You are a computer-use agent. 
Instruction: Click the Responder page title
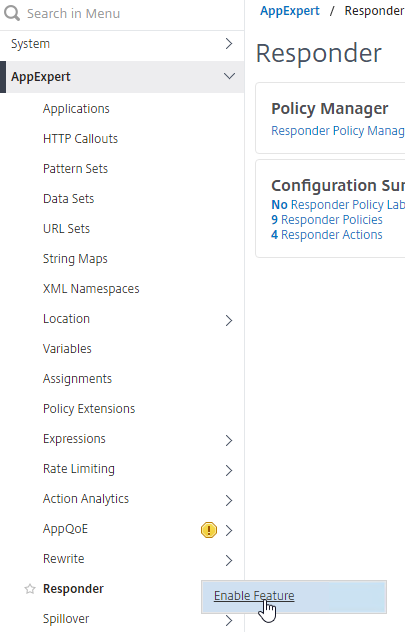319,53
